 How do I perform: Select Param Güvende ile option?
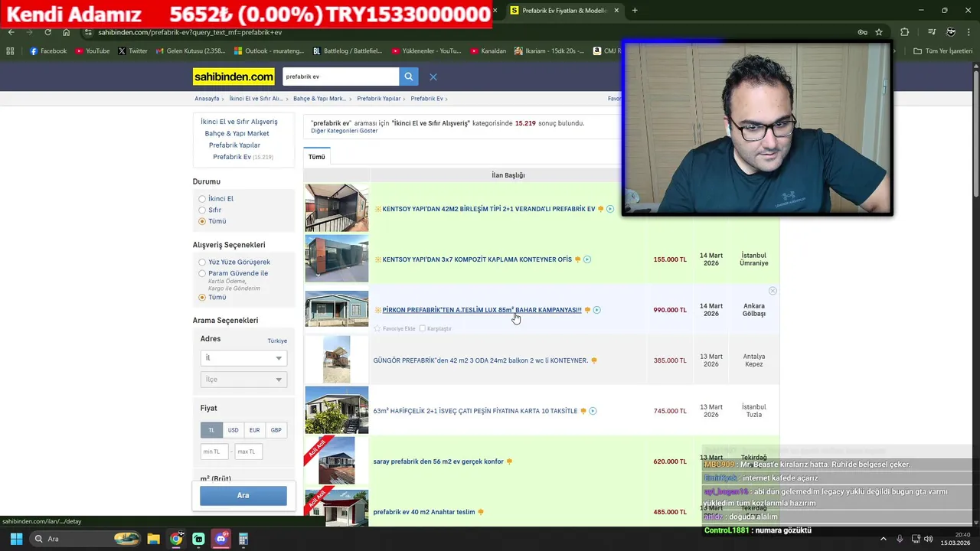[202, 273]
